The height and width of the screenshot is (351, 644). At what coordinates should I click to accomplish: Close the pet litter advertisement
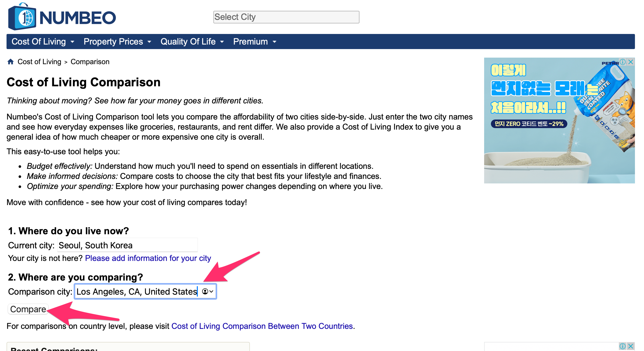pyautogui.click(x=631, y=62)
